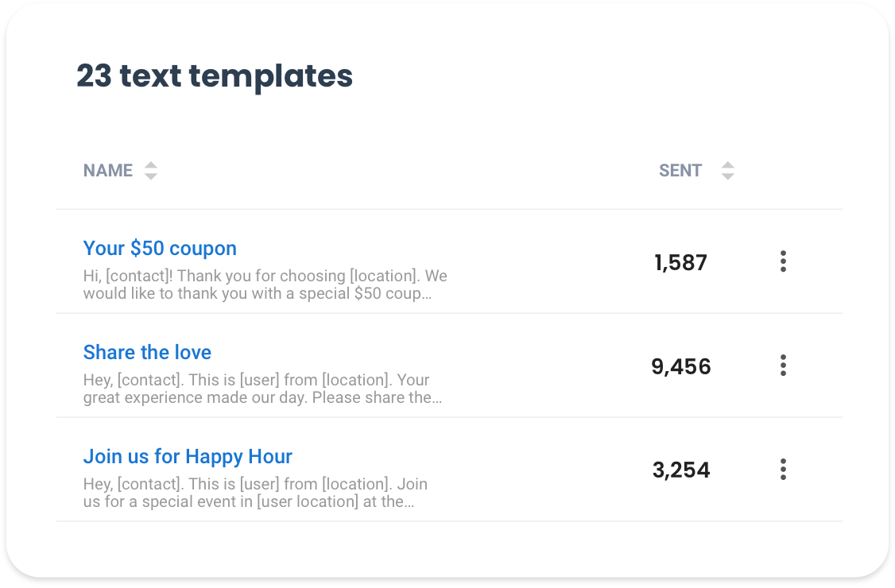This screenshot has width=895, height=588.
Task: Click the $50 coupon message preview text
Action: [265, 284]
